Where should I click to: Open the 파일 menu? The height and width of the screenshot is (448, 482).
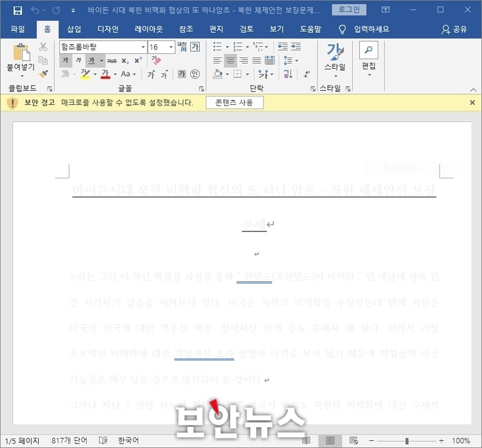click(17, 29)
